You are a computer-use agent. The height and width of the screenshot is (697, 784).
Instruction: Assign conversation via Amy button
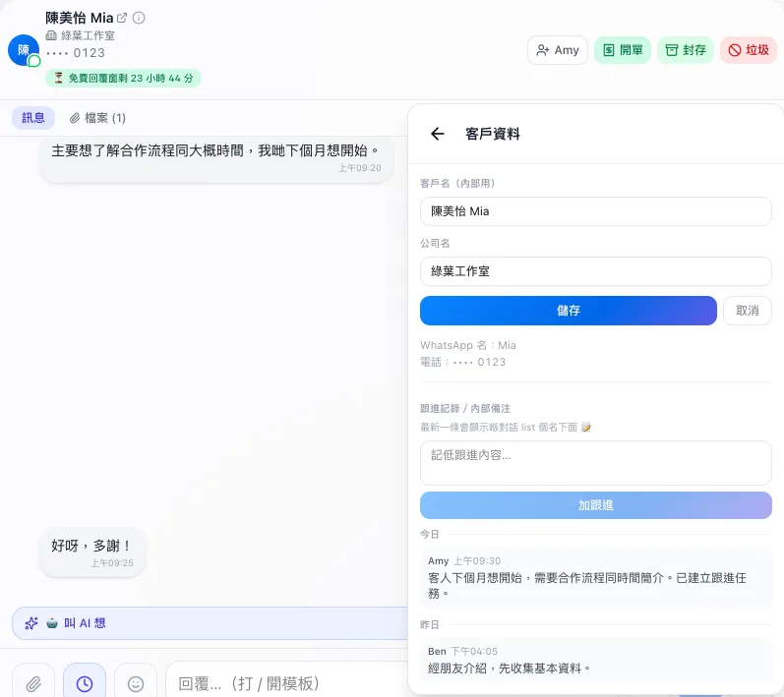[x=558, y=50]
